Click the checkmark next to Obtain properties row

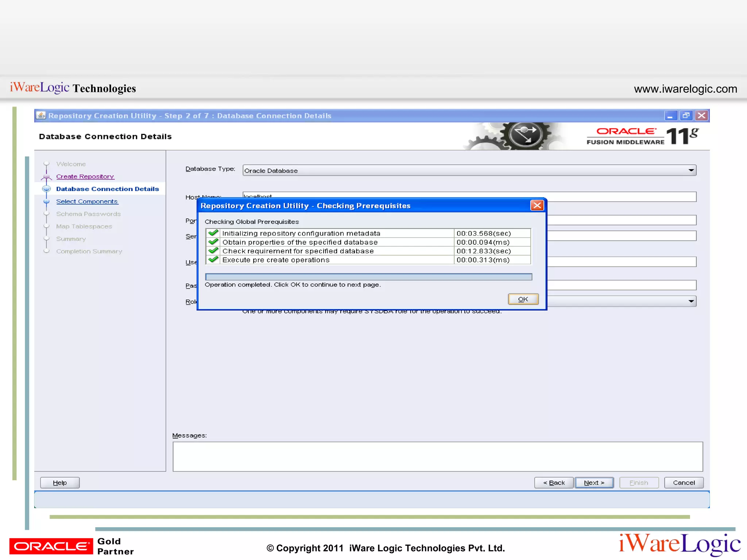tap(213, 242)
